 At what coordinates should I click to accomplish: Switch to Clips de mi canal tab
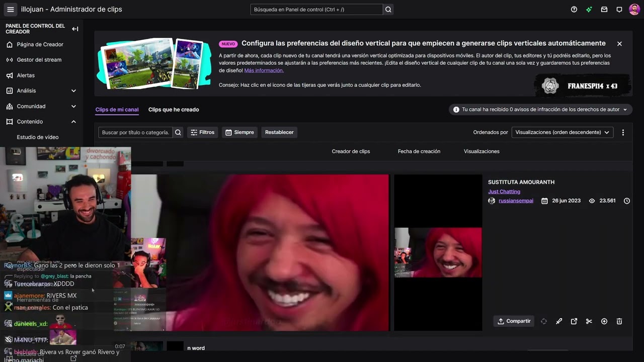[117, 110]
